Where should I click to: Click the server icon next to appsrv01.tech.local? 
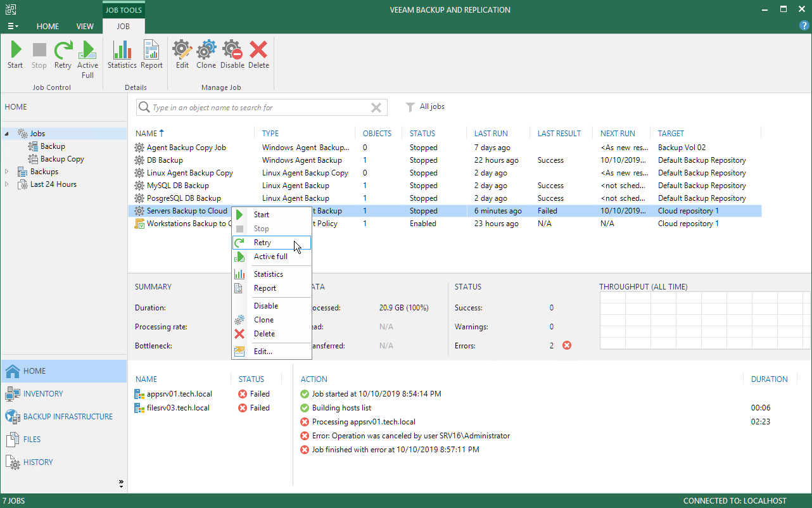(x=139, y=394)
